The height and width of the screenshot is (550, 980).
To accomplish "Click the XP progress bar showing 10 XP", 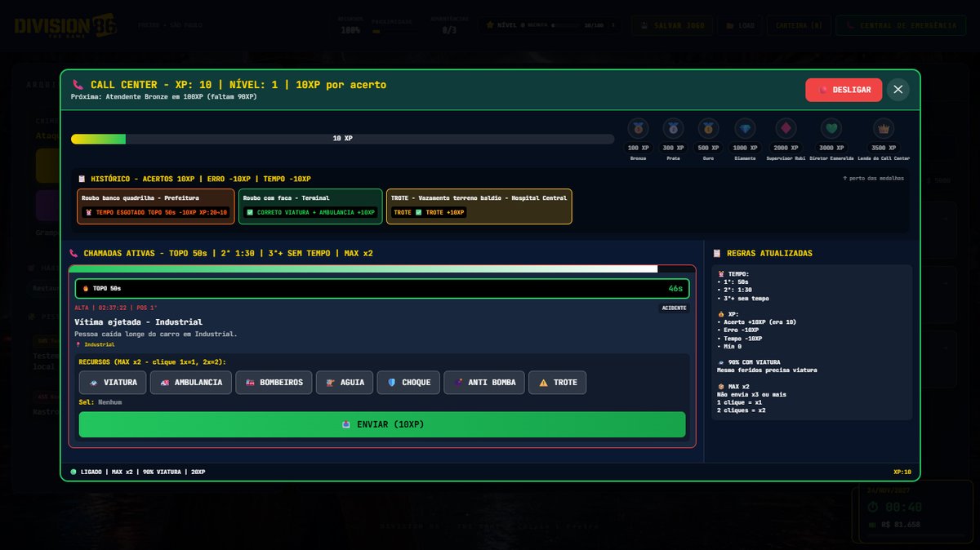I will click(343, 139).
